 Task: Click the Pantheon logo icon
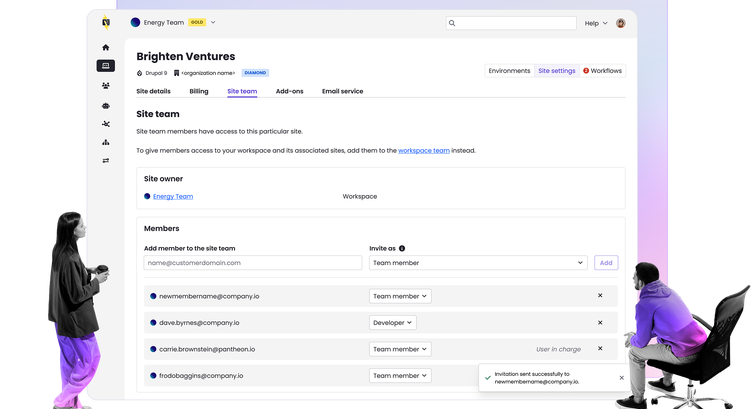click(106, 22)
